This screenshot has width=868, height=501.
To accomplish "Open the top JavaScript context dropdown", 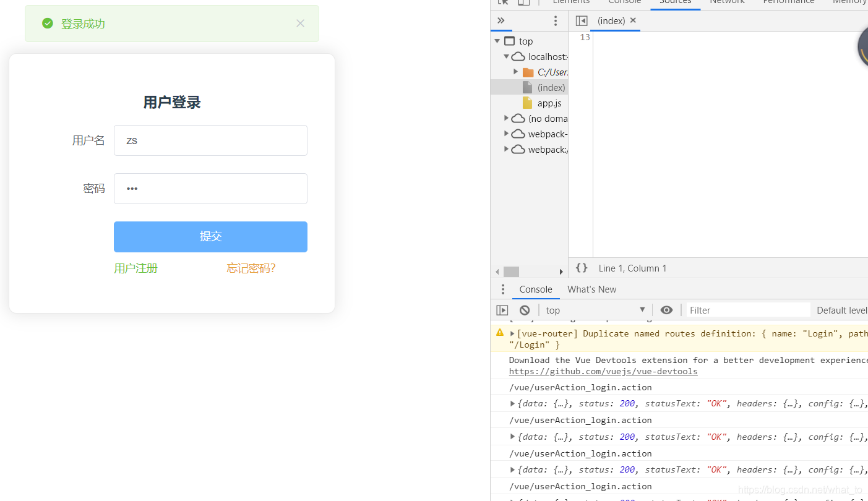I will (x=595, y=310).
